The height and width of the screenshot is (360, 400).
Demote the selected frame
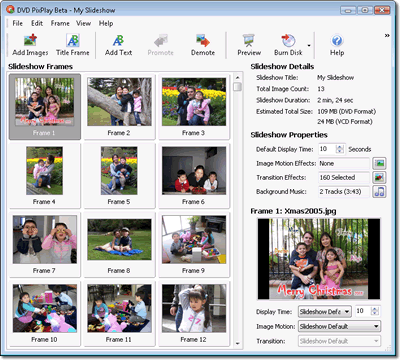click(x=203, y=45)
